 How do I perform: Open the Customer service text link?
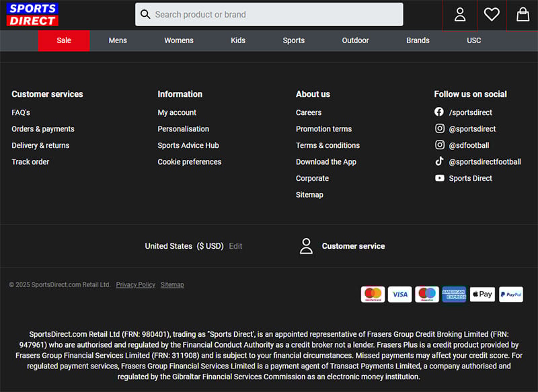pos(354,246)
